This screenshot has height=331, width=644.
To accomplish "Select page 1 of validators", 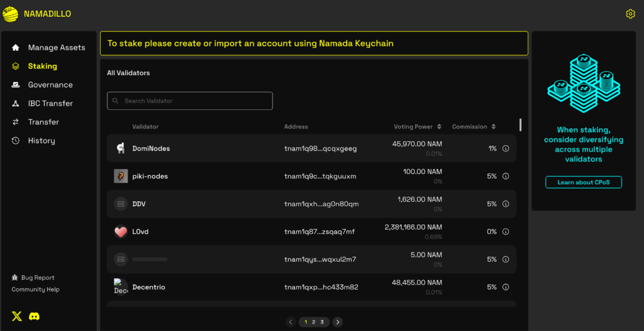I will click(306, 322).
